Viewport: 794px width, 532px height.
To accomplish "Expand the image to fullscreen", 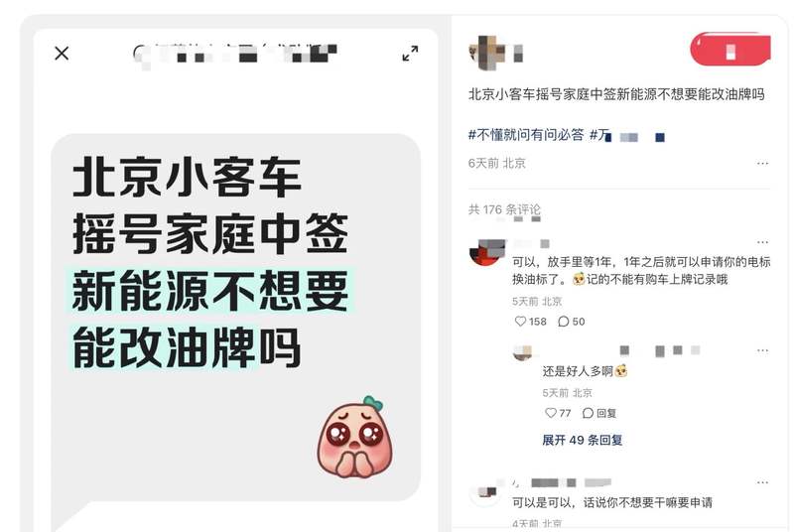I will [410, 54].
